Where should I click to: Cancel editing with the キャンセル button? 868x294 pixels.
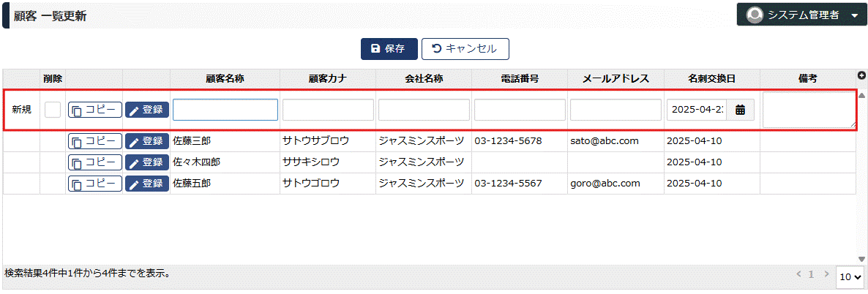point(465,49)
